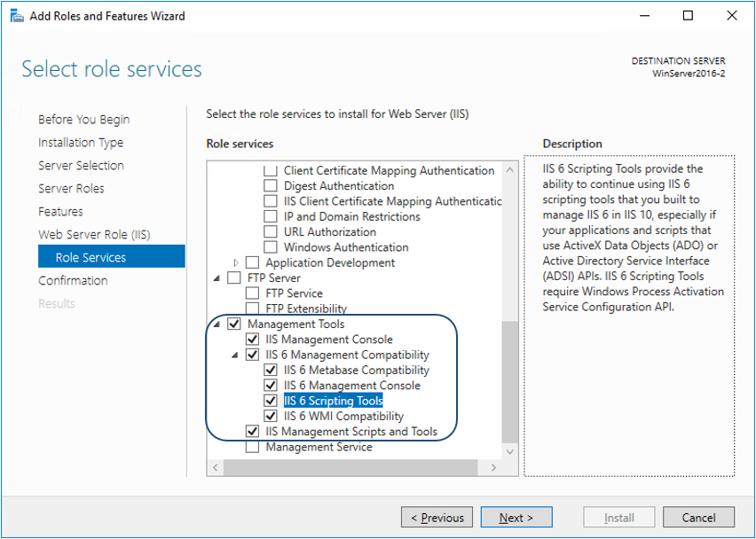Enable the Management Service checkbox
The image size is (756, 539).
pyautogui.click(x=253, y=448)
